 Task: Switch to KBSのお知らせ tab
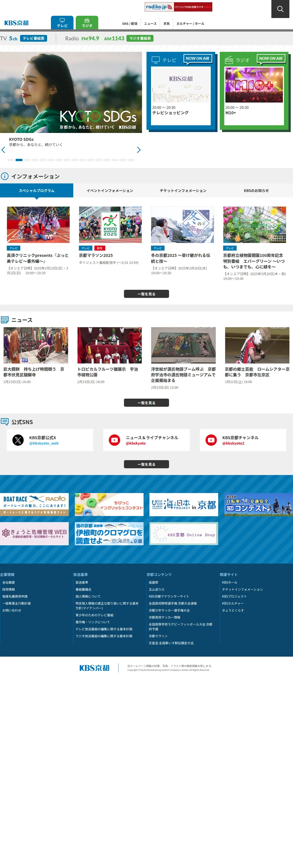pyautogui.click(x=256, y=190)
